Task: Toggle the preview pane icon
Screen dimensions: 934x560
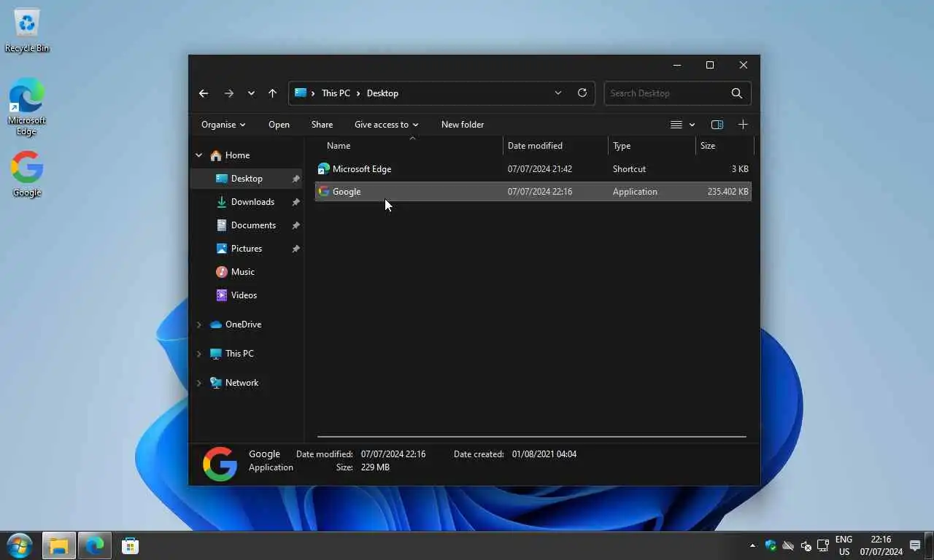Action: point(717,125)
